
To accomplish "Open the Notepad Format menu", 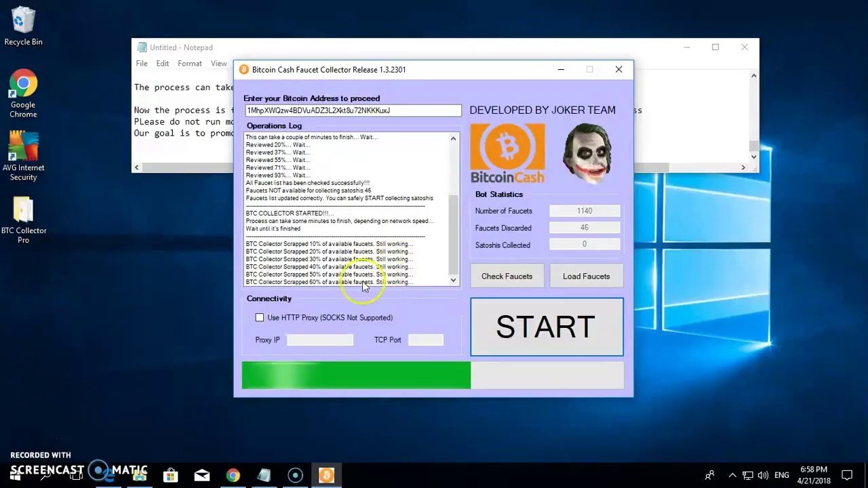I will 190,64.
